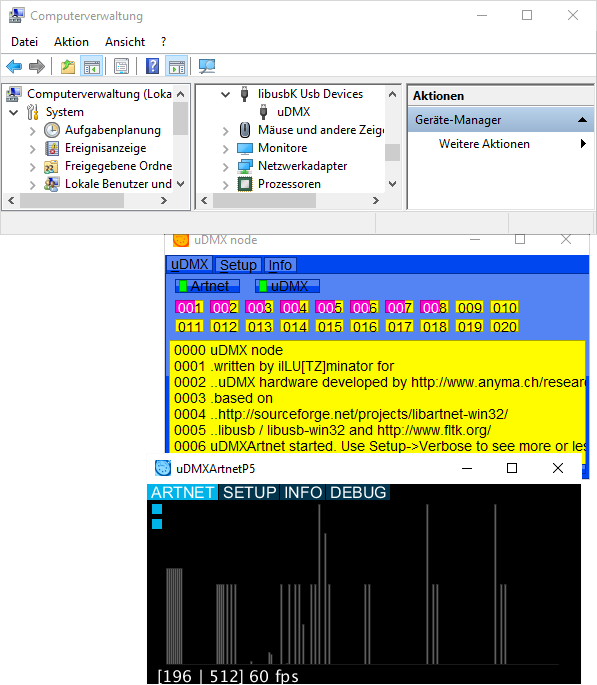The height and width of the screenshot is (685, 597).
Task: Click the Up one level folder icon
Action: 68,67
